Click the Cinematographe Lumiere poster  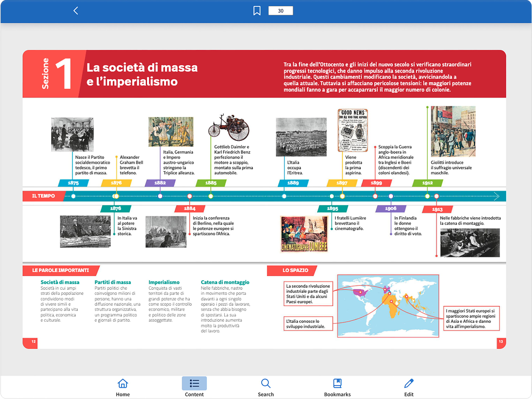[x=304, y=234]
